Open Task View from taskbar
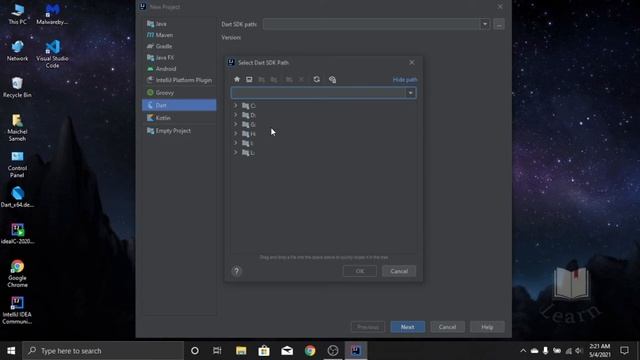640x360 pixels. [x=217, y=351]
